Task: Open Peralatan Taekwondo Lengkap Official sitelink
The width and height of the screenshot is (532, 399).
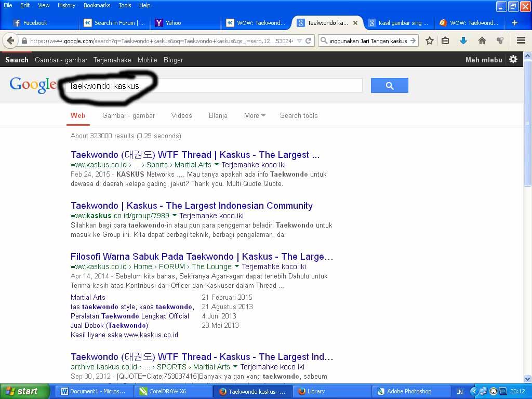Action: click(x=130, y=316)
